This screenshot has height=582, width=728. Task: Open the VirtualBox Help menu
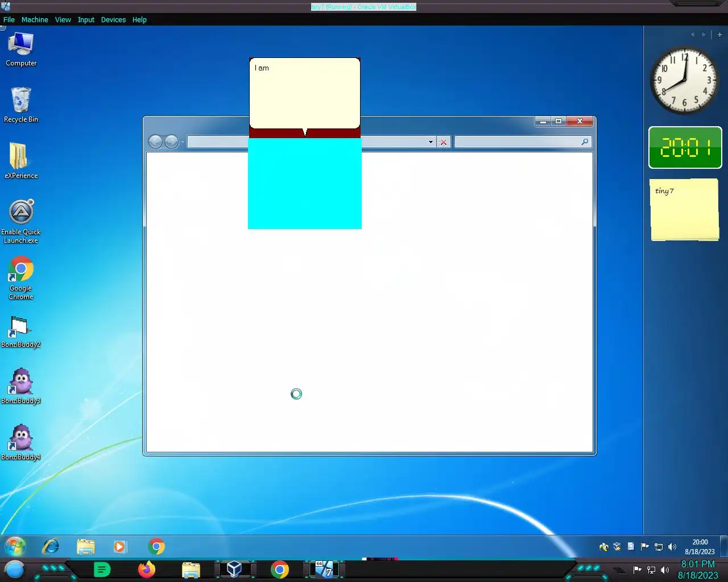[139, 19]
